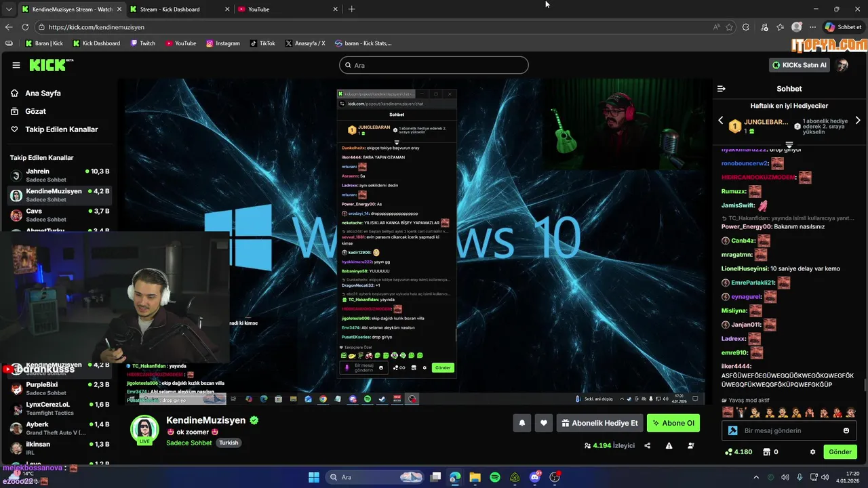This screenshot has width=868, height=488.
Task: Open the TikTok bookmark
Action: [x=262, y=43]
